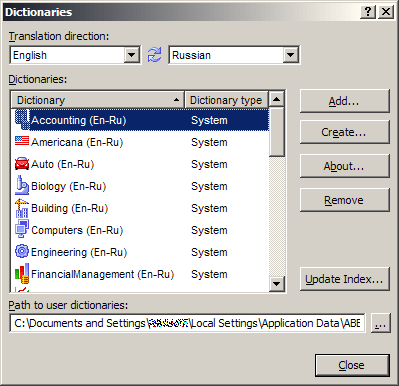Browse for user dictionaries path with ellipsis button

click(380, 323)
